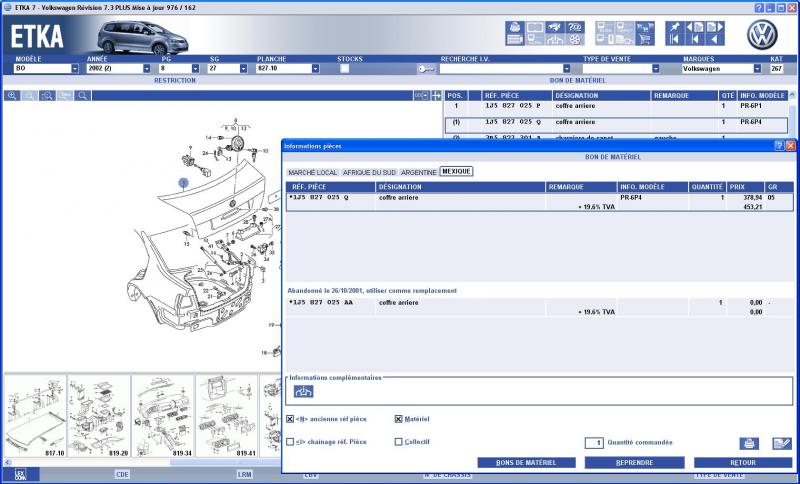
Task: Open thumbnail 819.34
Action: click(163, 416)
